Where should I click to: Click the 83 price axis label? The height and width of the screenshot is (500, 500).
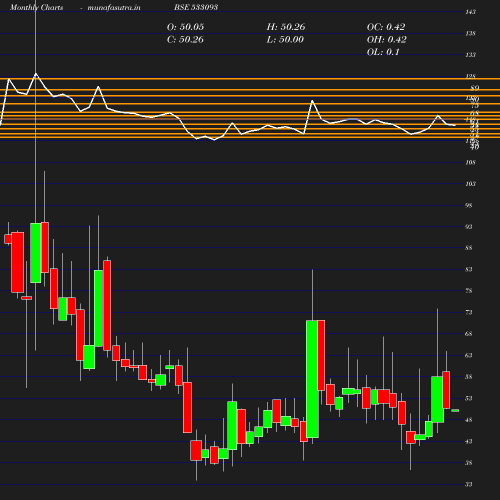(469, 269)
